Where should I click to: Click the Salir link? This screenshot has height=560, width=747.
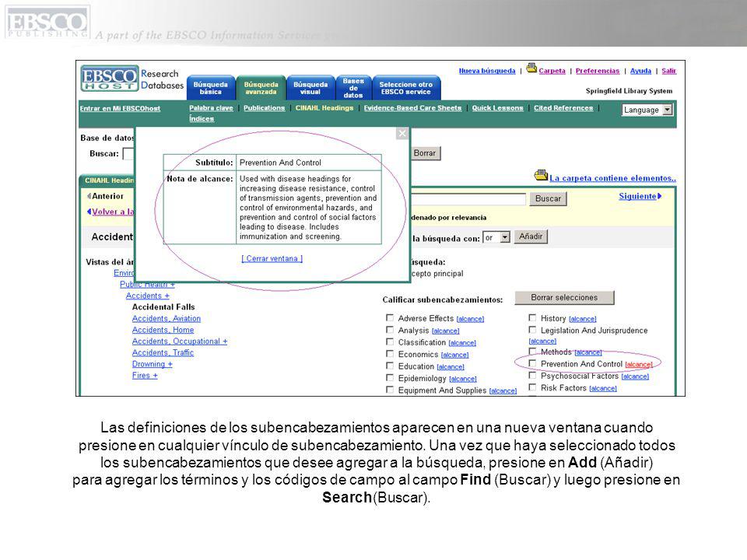click(x=669, y=71)
